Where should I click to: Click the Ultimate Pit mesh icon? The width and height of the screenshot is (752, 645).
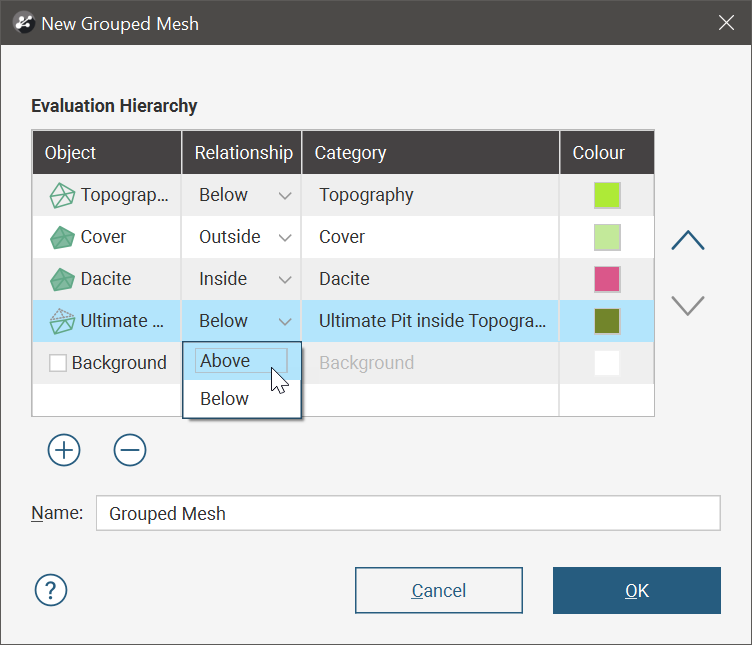[62, 322]
